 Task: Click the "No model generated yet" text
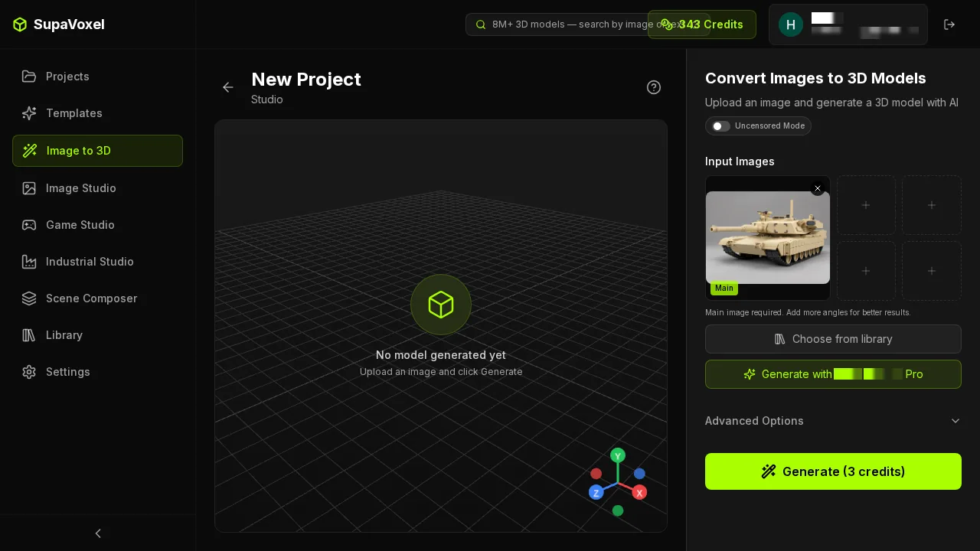click(441, 355)
